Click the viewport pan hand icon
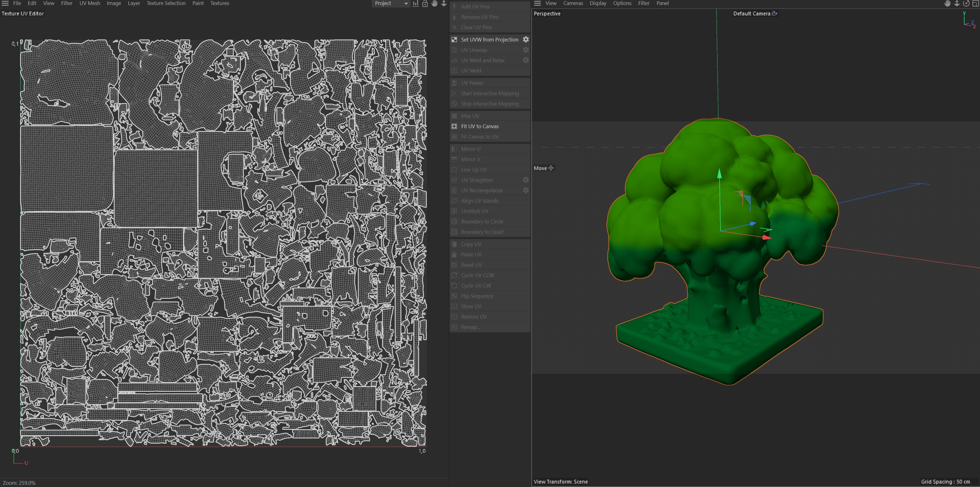Screen dimensions: 980x487 tap(947, 3)
